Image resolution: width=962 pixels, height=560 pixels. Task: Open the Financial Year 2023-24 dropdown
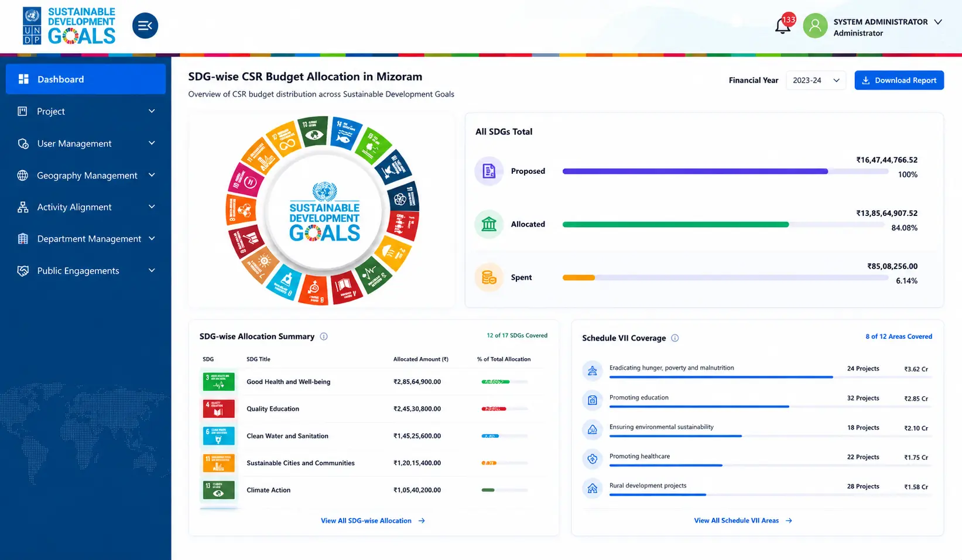(x=816, y=80)
